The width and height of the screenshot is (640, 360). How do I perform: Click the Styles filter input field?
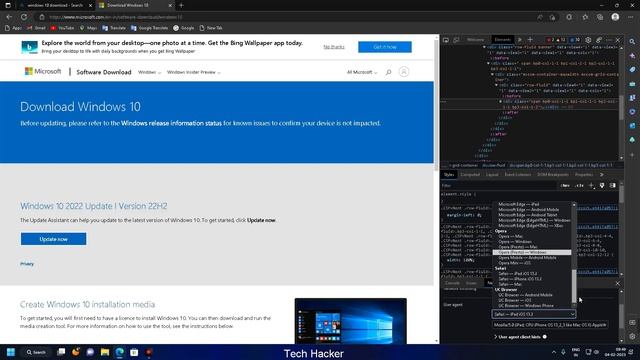point(498,185)
